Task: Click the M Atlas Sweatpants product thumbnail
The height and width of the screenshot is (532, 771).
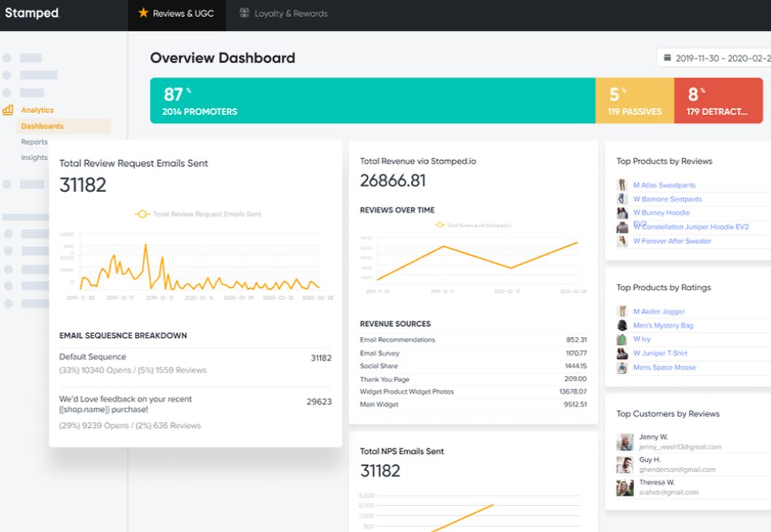Action: 621,185
